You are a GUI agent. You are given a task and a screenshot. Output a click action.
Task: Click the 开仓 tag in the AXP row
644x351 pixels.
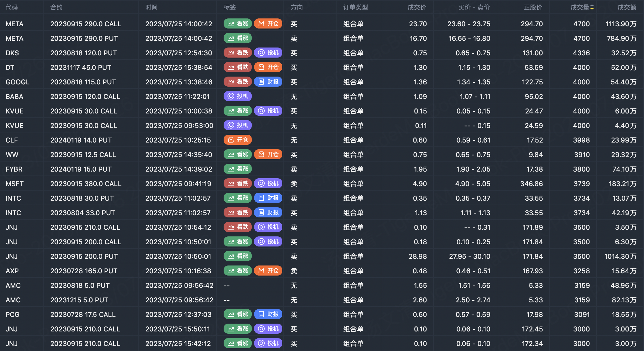tap(268, 271)
